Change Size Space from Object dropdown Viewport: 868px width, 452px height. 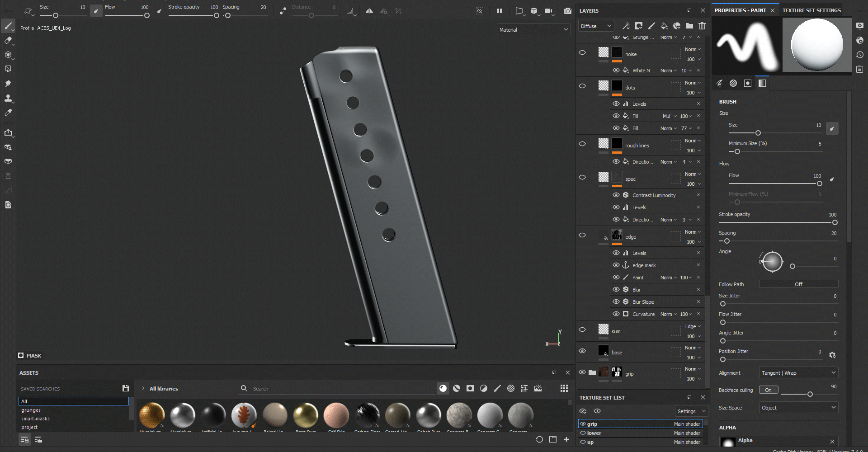798,407
